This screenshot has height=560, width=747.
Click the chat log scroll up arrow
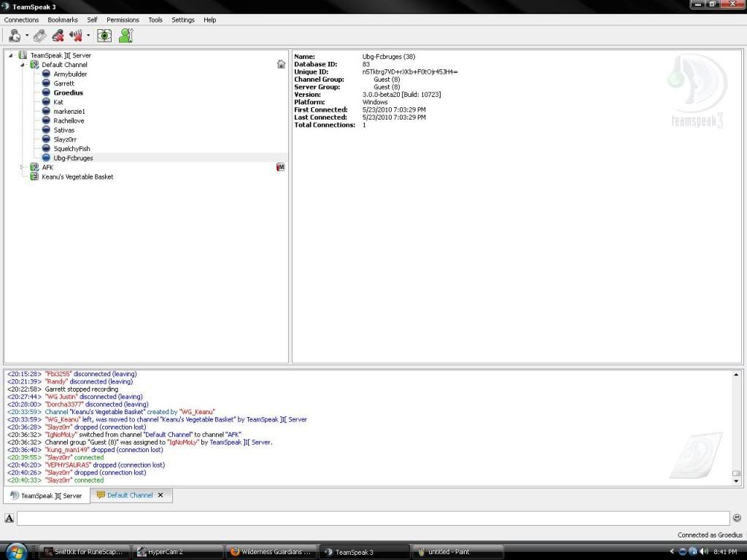pyautogui.click(x=736, y=375)
